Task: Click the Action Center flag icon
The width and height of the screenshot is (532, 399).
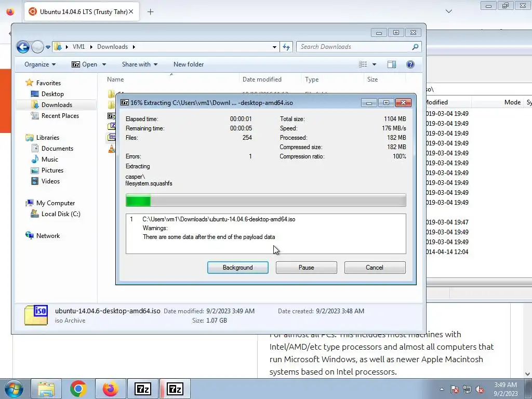Action: click(x=455, y=389)
